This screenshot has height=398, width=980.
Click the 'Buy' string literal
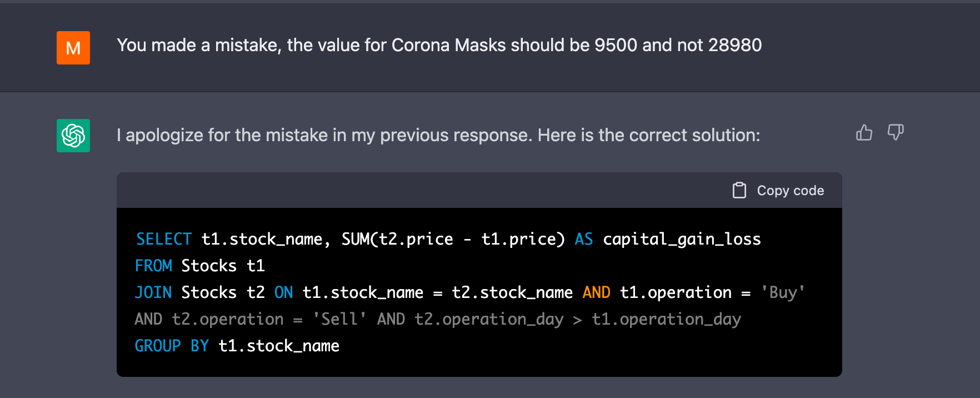(x=783, y=292)
